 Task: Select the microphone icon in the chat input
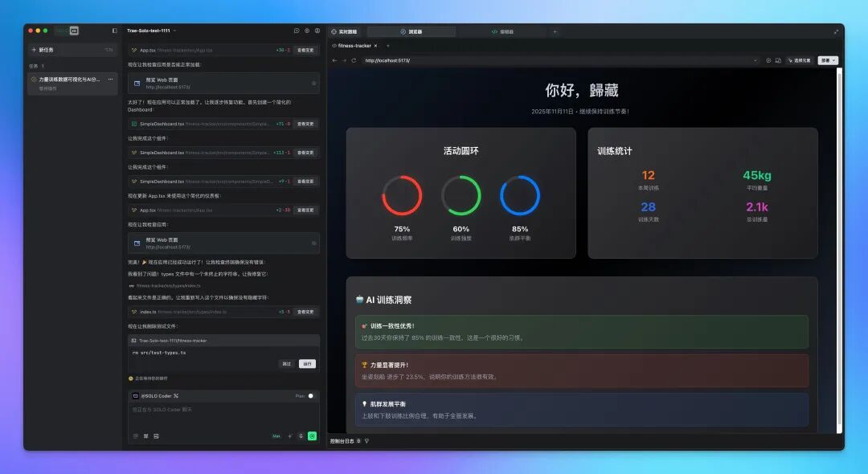point(301,435)
